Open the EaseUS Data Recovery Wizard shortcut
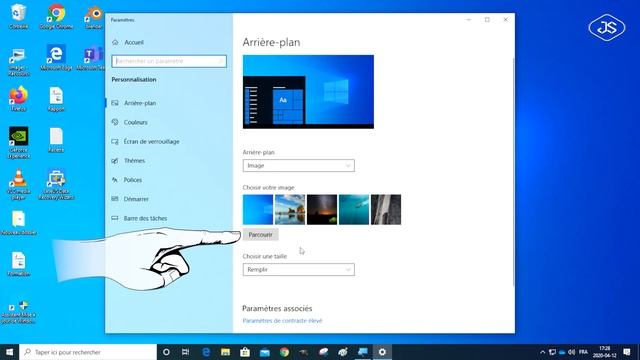The image size is (640, 360). pos(56,184)
